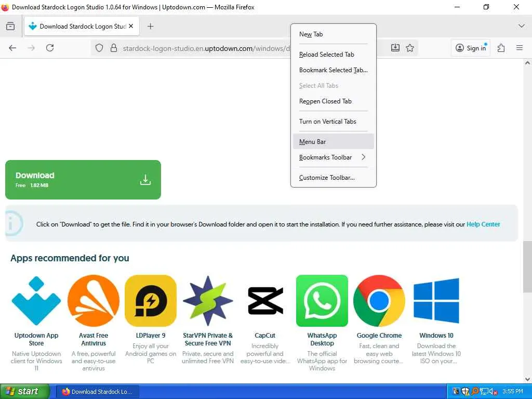The height and width of the screenshot is (399, 532).
Task: Bookmark this page with the star
Action: 410,48
